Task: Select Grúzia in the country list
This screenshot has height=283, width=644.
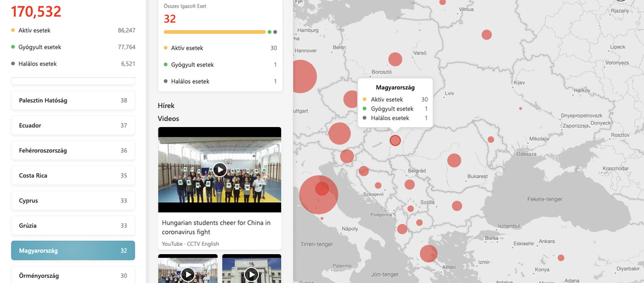Action: click(x=73, y=226)
